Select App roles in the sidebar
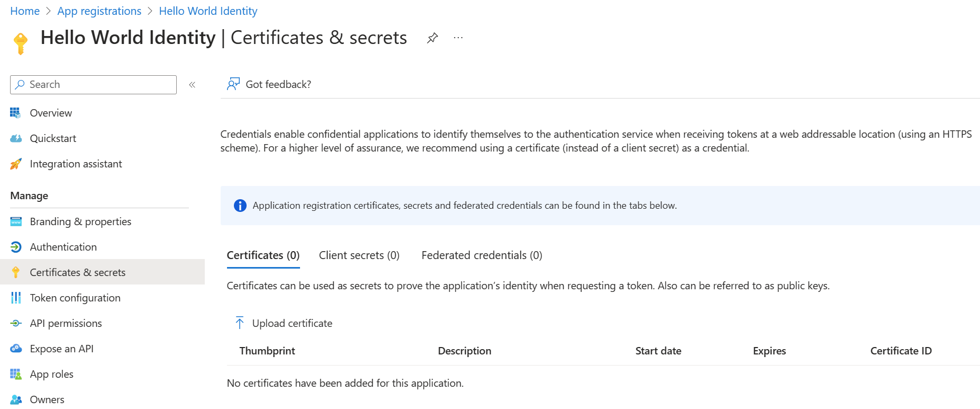 (x=51, y=374)
